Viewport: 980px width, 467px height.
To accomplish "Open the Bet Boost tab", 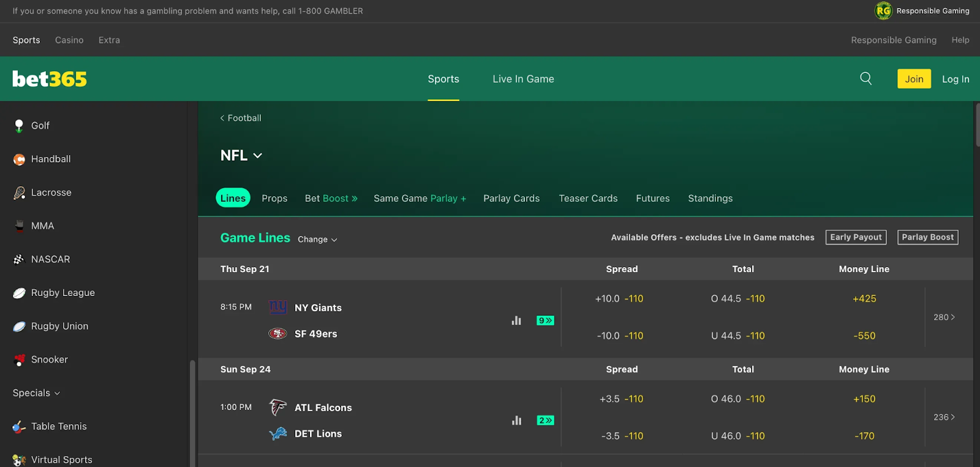I will click(331, 199).
